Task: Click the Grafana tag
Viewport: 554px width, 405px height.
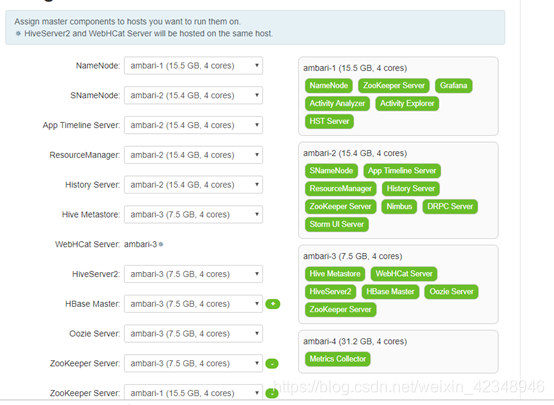Action: pyautogui.click(x=453, y=86)
